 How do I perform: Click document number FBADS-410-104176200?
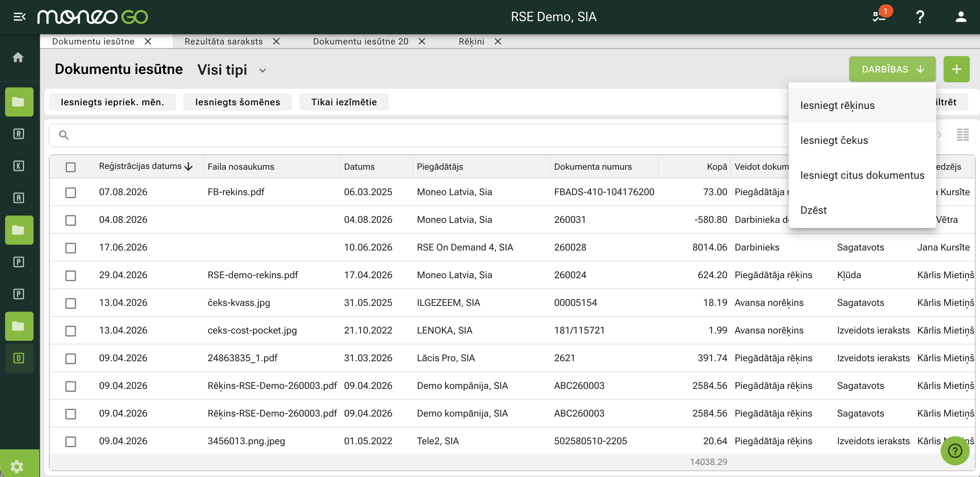pos(604,192)
